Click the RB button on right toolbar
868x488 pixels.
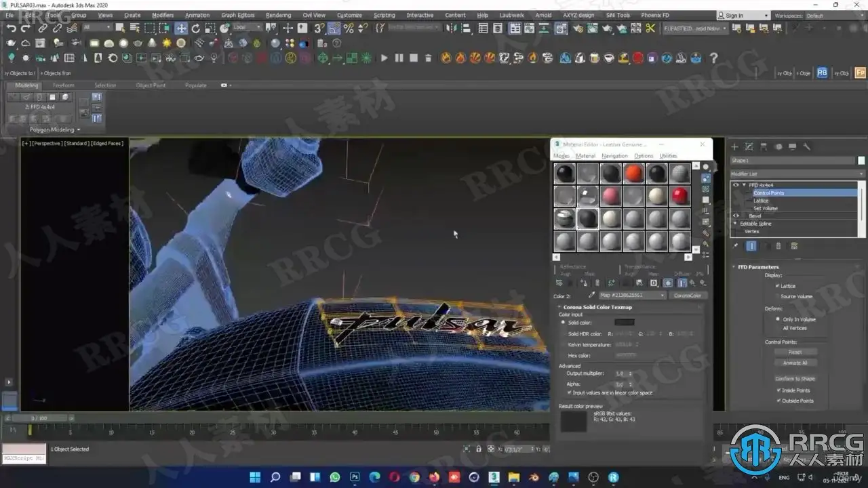click(x=822, y=73)
